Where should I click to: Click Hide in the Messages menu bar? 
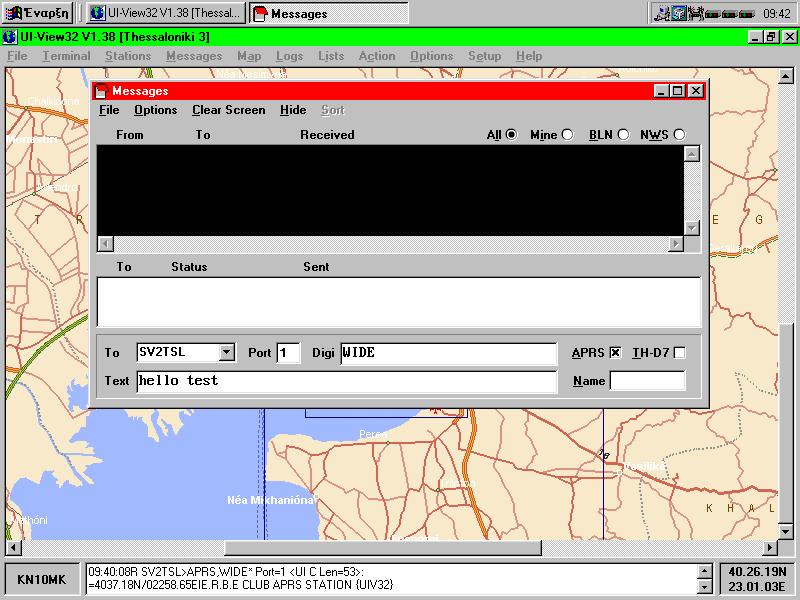[x=293, y=110]
